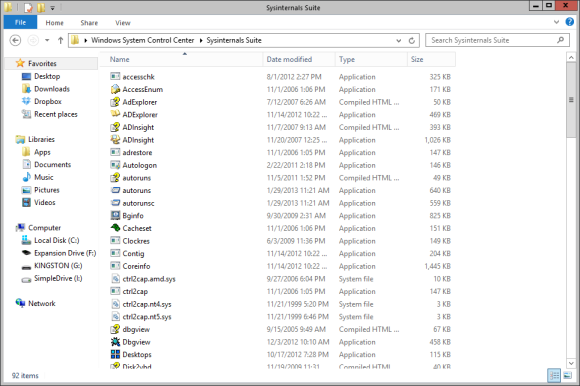Viewport: 580px width, 386px height.
Task: Select the Apps library
Action: point(42,152)
